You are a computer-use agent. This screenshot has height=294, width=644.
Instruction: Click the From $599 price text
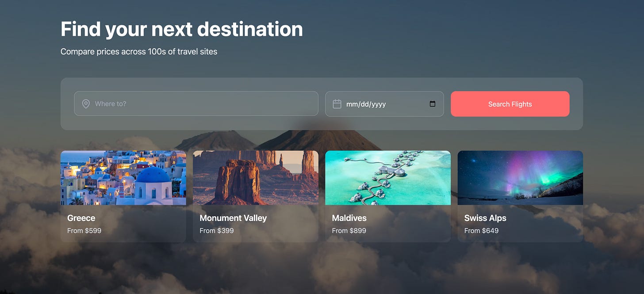point(84,231)
